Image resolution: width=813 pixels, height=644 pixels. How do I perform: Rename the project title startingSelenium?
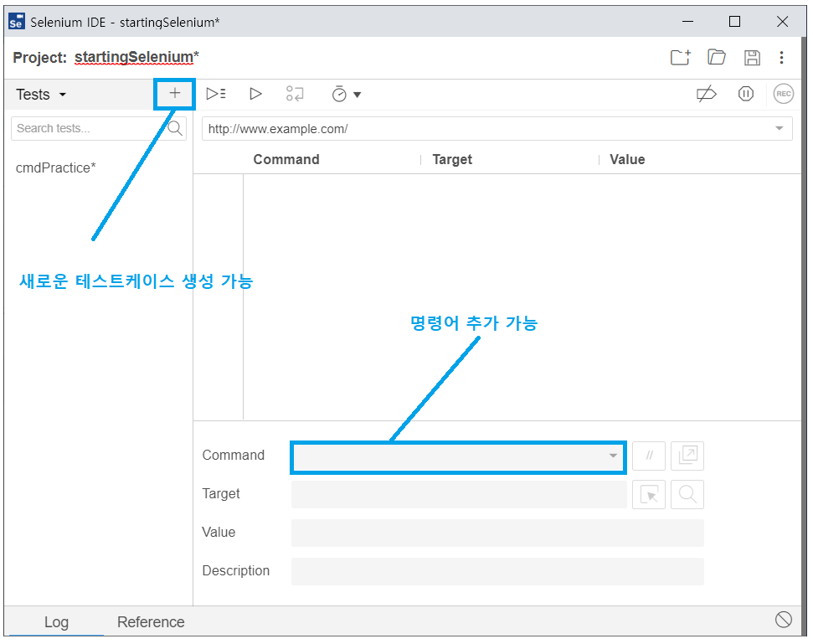(x=134, y=57)
